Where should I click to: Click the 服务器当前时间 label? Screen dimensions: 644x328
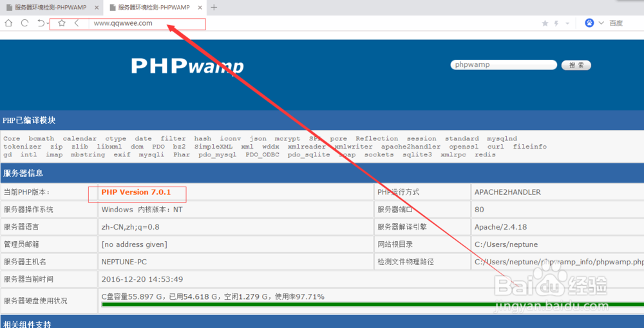tap(28, 280)
